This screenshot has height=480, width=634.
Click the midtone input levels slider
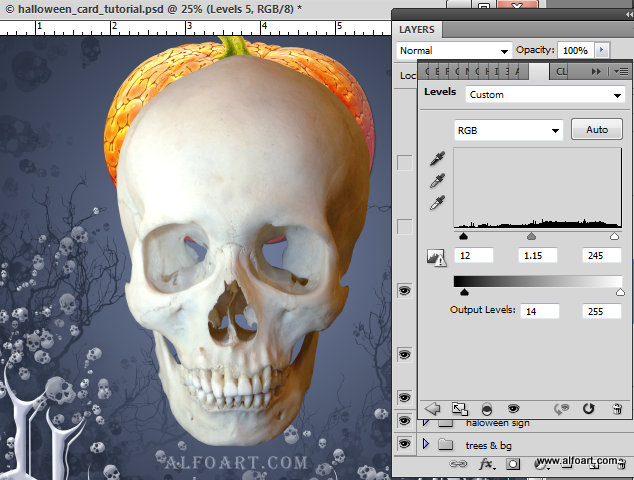click(x=531, y=237)
